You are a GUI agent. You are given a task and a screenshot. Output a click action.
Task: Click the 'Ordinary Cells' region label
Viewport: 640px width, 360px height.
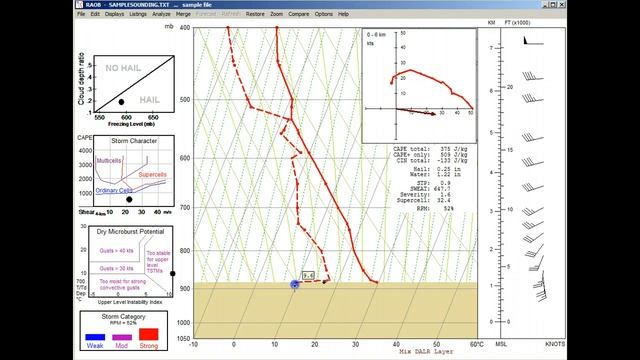pyautogui.click(x=114, y=191)
